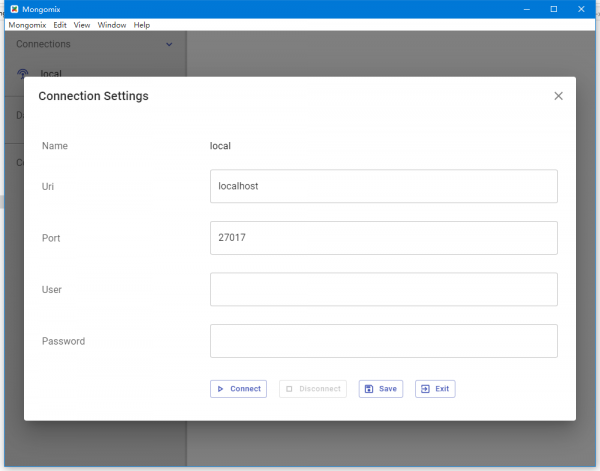
Task: Collapse the Connections panel chevron
Action: click(169, 44)
